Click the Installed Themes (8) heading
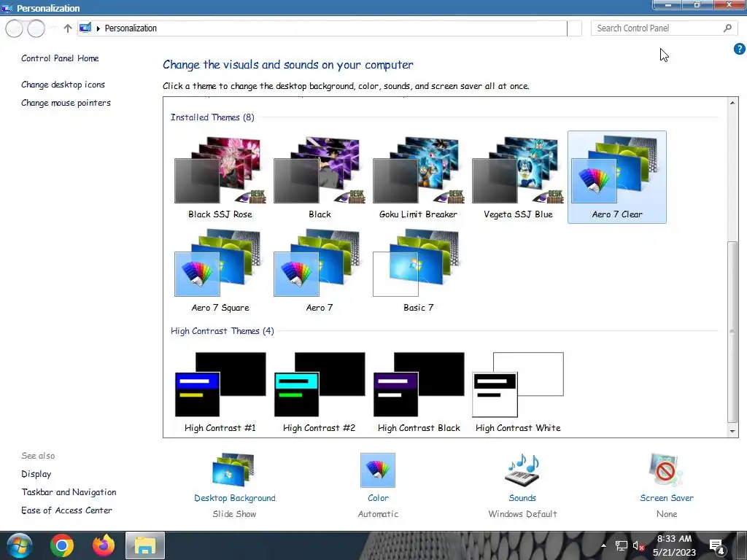The width and height of the screenshot is (747, 560). coord(212,117)
